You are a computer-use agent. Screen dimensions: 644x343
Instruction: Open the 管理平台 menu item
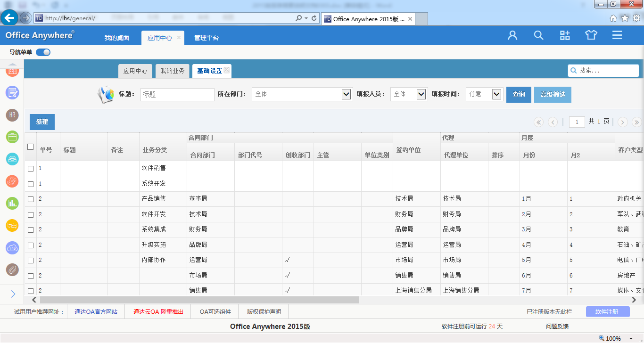point(206,37)
